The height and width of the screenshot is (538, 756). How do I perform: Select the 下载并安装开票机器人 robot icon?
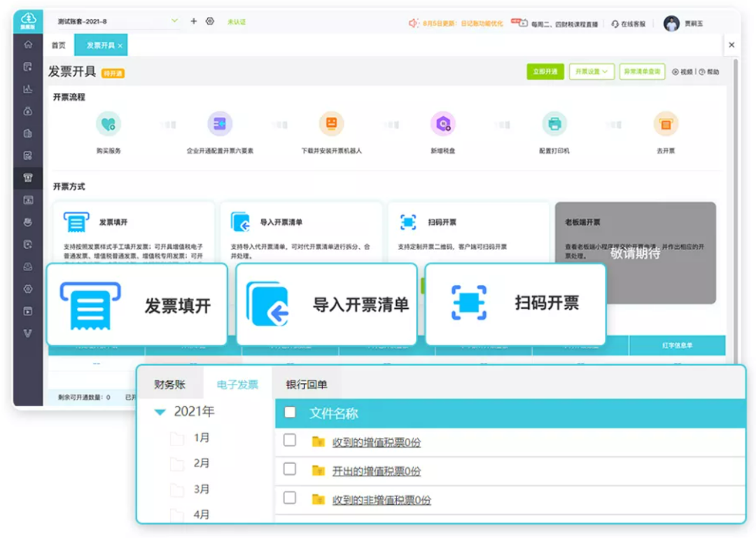coord(331,123)
